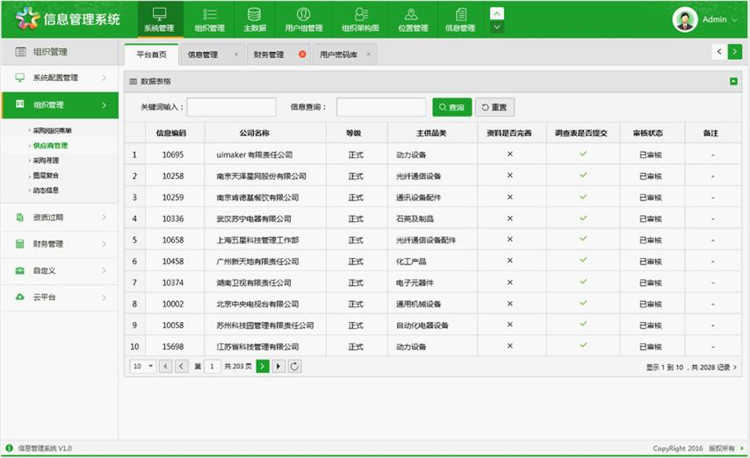Go to previous page in pagination

[181, 366]
